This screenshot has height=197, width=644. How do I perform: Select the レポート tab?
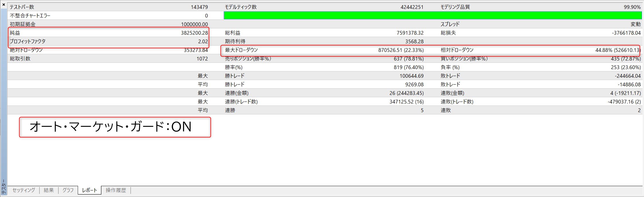pyautogui.click(x=90, y=190)
